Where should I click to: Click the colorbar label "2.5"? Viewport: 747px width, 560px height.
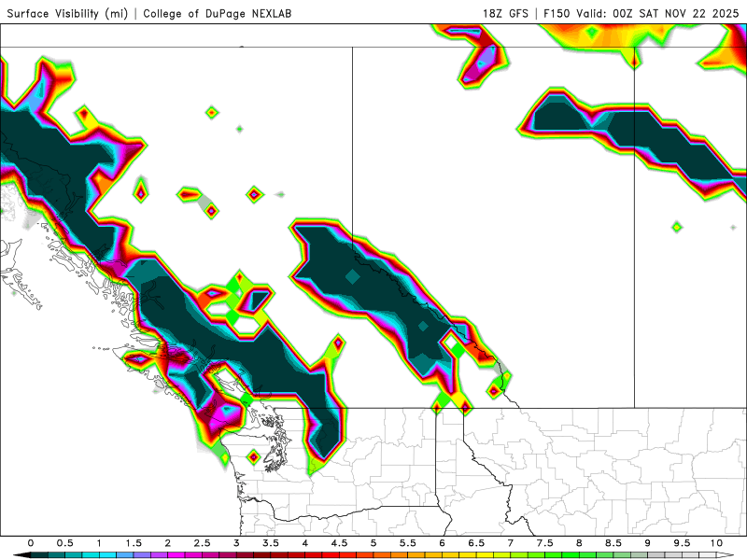(202, 543)
